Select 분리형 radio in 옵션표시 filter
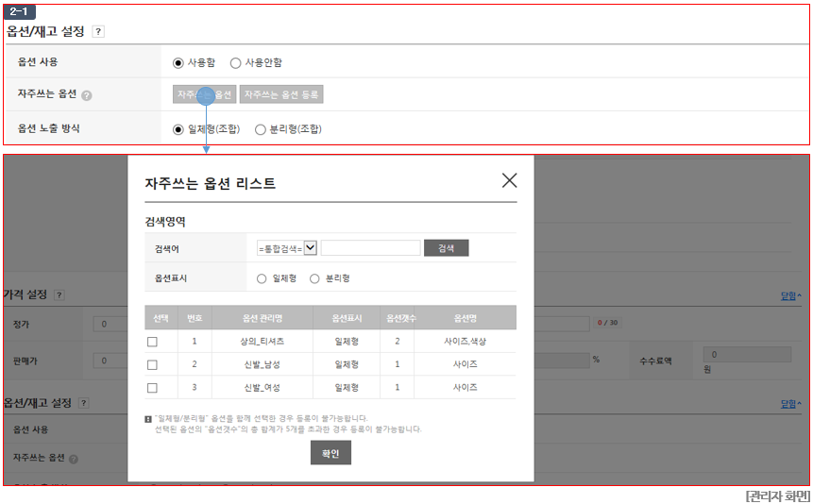 pyautogui.click(x=314, y=279)
